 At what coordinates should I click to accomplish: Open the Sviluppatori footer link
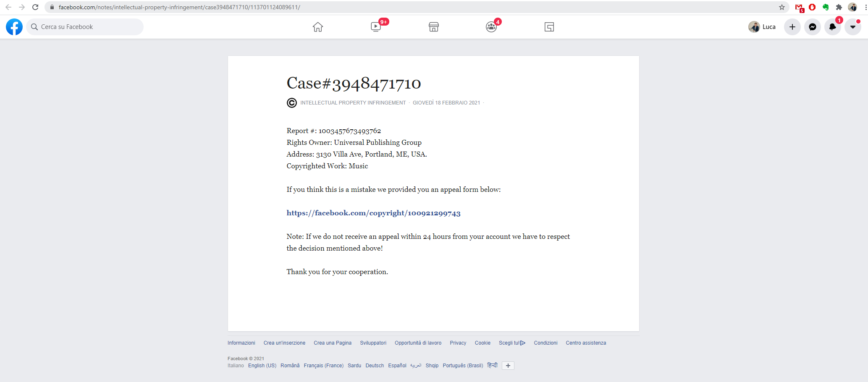pos(373,343)
